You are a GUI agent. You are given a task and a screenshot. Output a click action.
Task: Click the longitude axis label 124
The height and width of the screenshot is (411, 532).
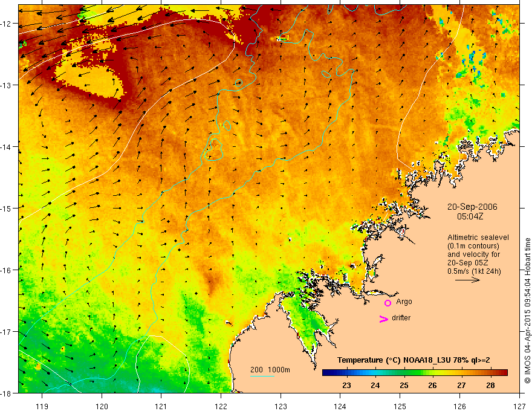click(340, 406)
